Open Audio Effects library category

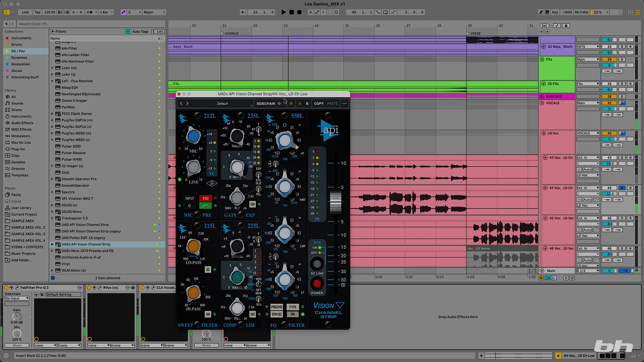[x=22, y=123]
